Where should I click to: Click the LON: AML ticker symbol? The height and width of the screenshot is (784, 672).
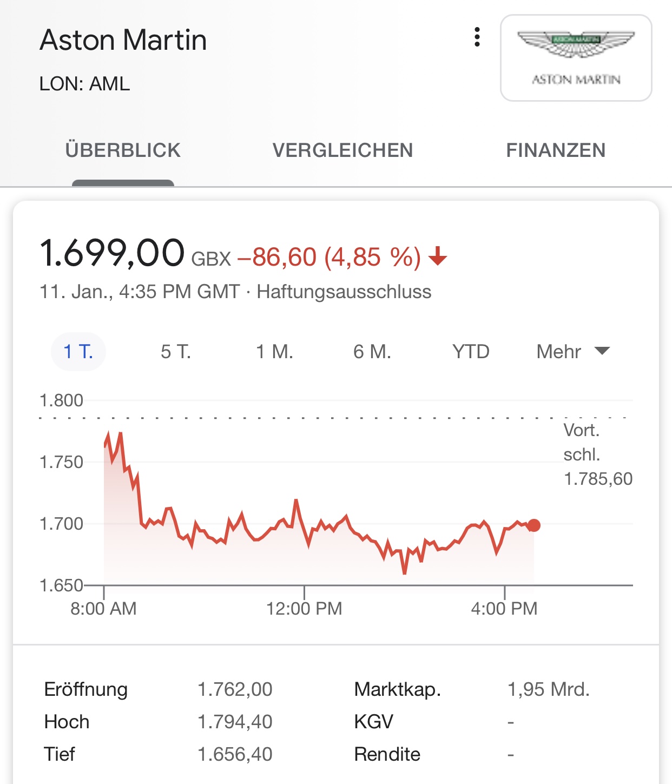85,84
